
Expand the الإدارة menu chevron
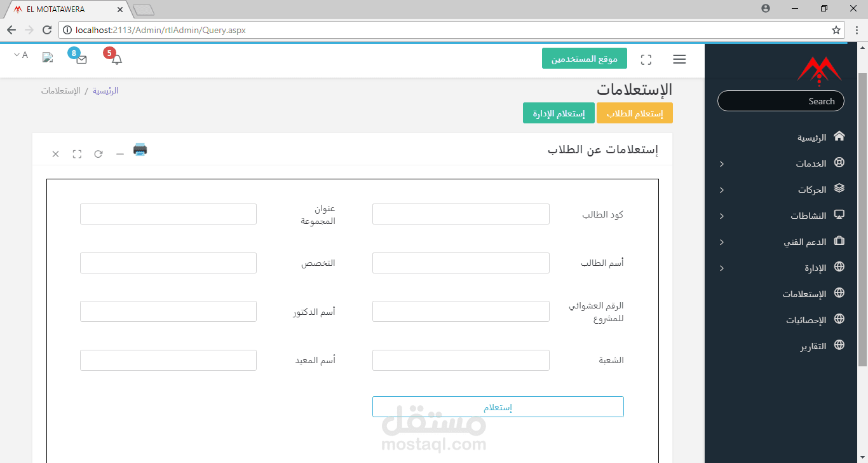(x=721, y=268)
